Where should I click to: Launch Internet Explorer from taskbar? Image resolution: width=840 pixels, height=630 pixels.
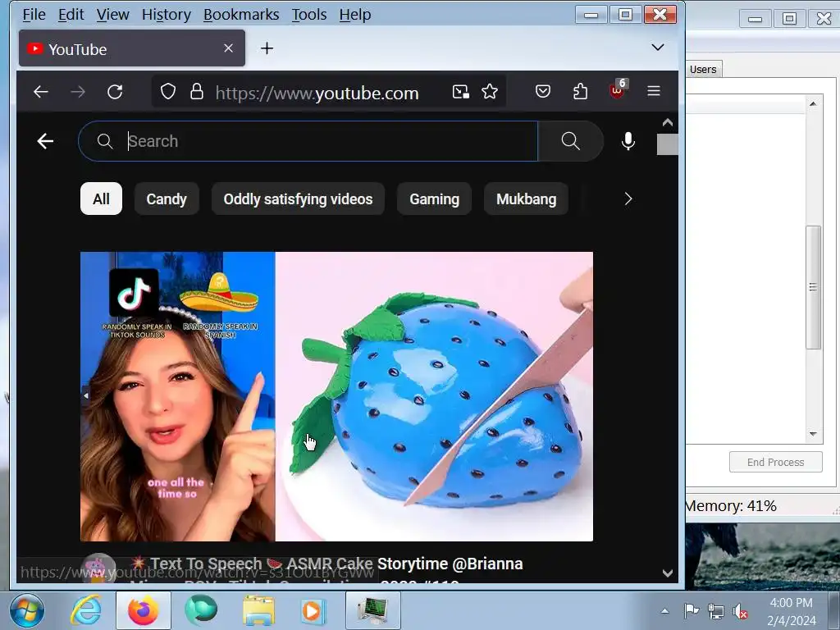(85, 610)
